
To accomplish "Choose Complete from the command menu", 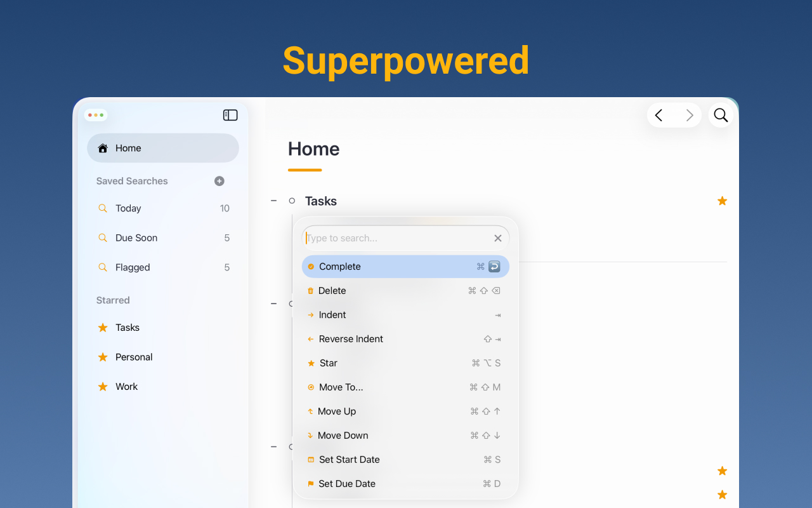I will [405, 267].
